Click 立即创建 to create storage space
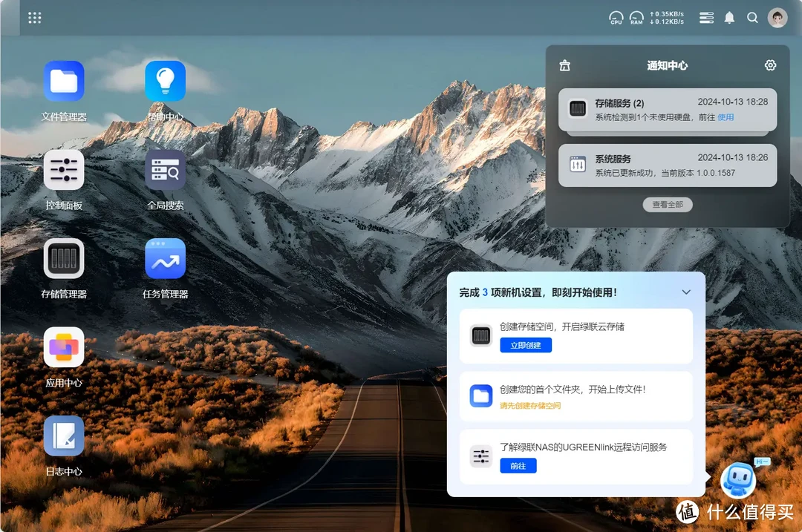The width and height of the screenshot is (802, 532). click(x=526, y=345)
